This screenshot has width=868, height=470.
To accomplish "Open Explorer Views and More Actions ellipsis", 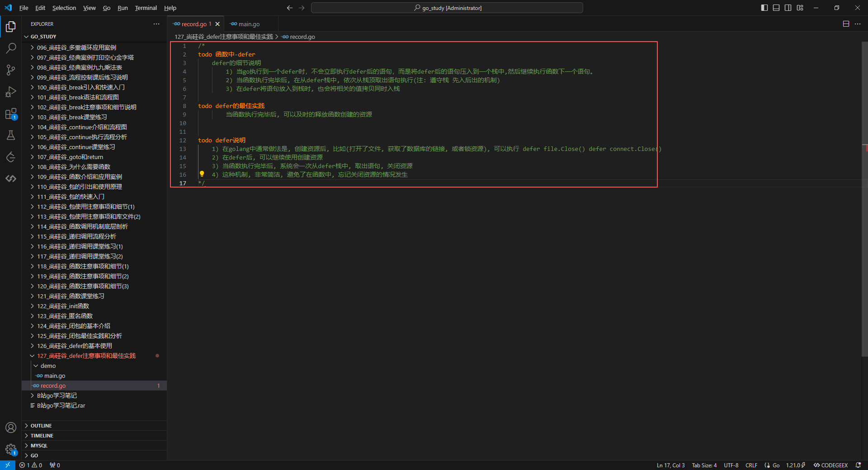I will point(156,24).
